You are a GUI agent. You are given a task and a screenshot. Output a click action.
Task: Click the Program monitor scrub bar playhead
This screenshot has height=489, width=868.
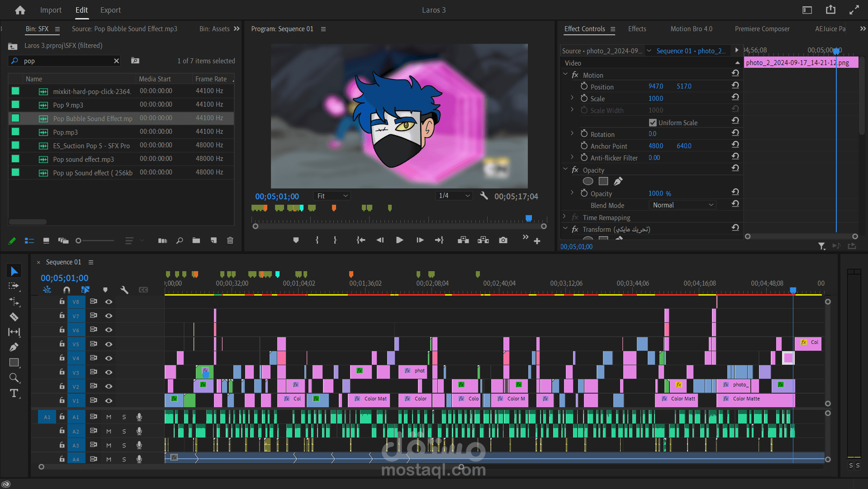click(528, 219)
